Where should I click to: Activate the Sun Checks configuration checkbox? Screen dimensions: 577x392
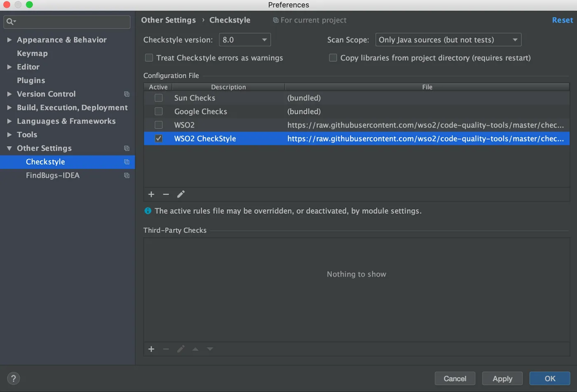(159, 98)
